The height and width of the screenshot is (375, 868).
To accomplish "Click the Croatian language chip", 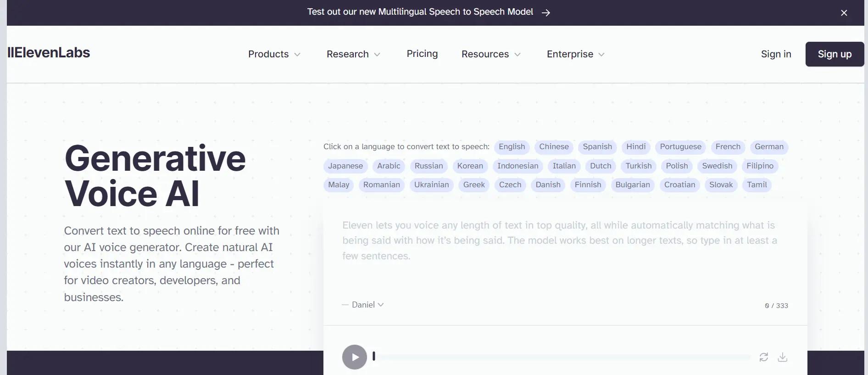I will [679, 185].
